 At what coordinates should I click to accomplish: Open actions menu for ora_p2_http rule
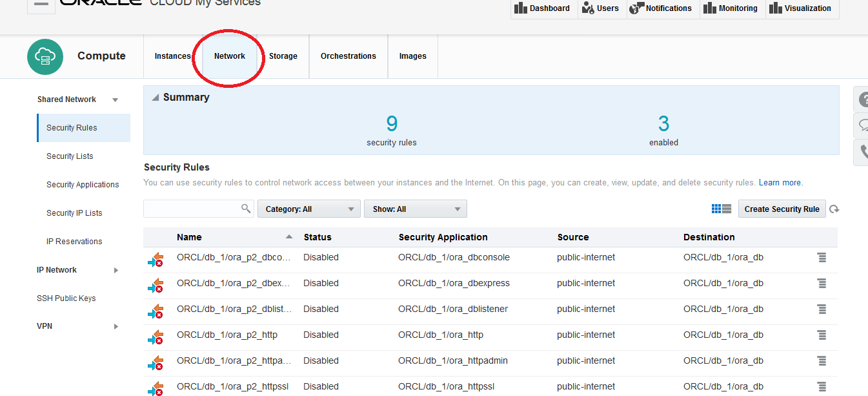[822, 335]
